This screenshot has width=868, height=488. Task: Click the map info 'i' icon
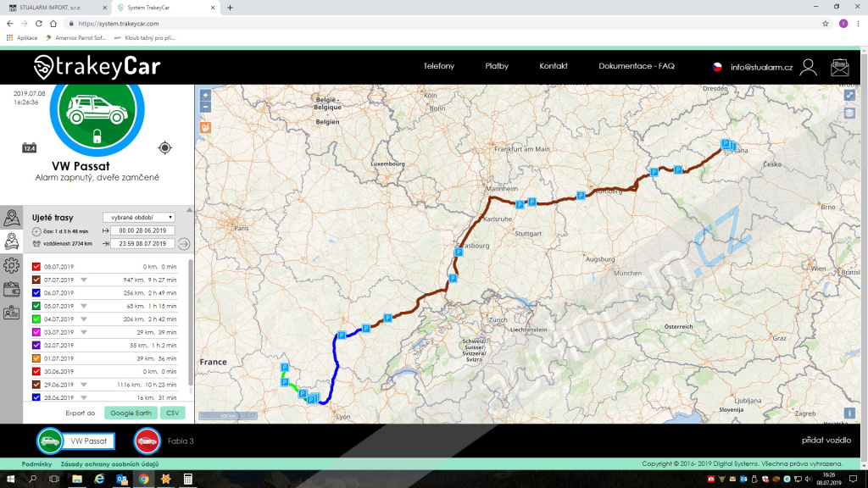click(849, 413)
